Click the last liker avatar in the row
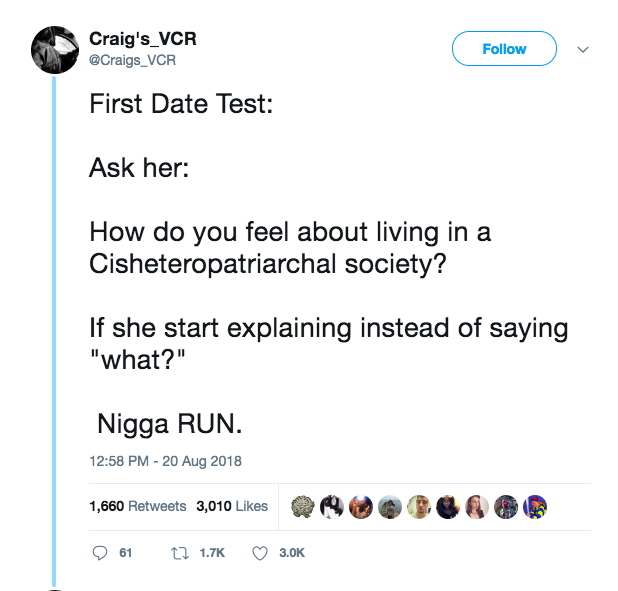This screenshot has width=618, height=591. (536, 506)
